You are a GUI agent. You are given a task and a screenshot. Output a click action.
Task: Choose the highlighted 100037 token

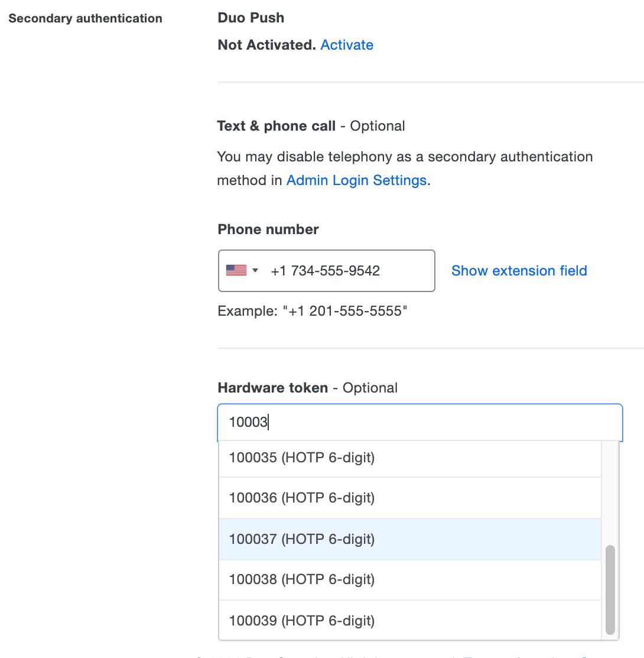point(303,539)
